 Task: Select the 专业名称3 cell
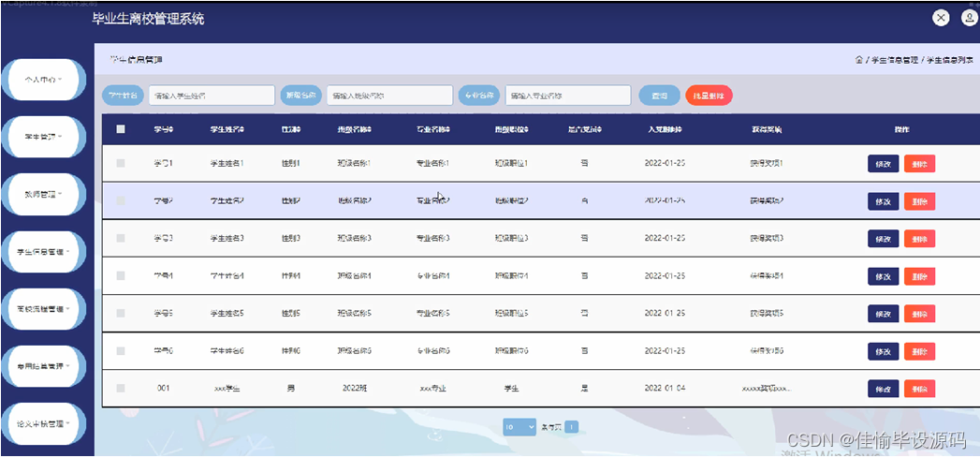point(433,239)
